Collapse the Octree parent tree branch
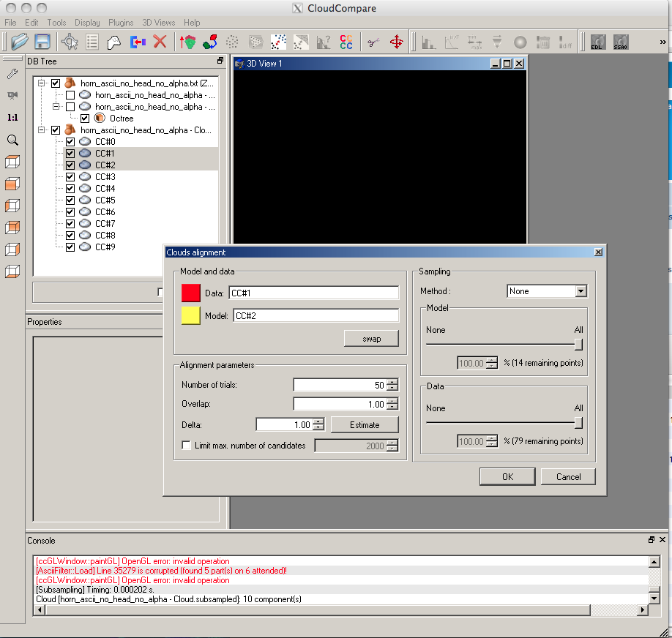672x638 pixels. (x=56, y=106)
